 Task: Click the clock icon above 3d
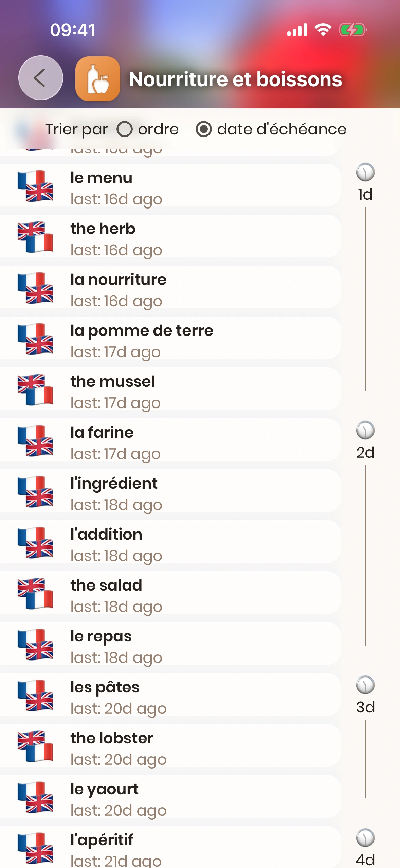click(365, 685)
